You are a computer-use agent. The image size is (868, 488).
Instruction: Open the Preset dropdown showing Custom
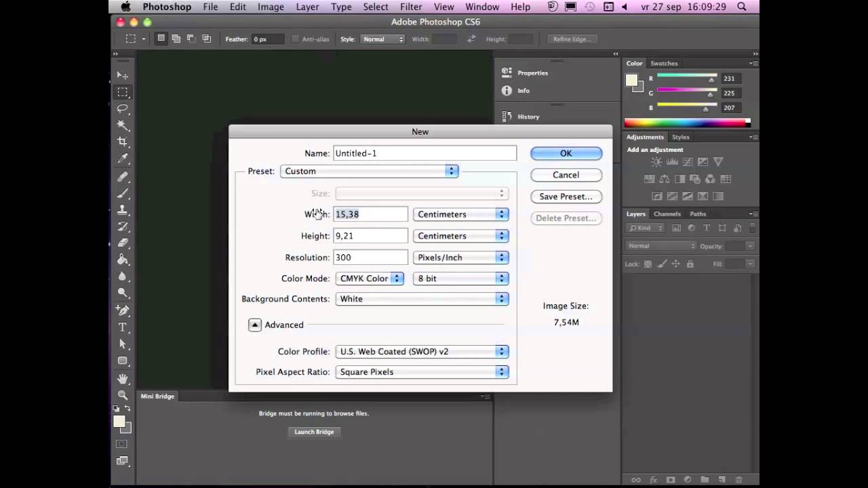(370, 171)
